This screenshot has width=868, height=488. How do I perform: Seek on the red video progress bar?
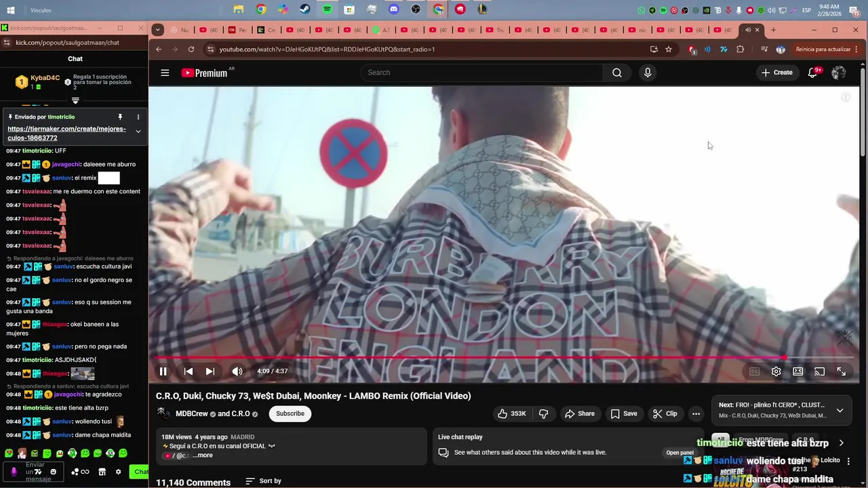504,357
